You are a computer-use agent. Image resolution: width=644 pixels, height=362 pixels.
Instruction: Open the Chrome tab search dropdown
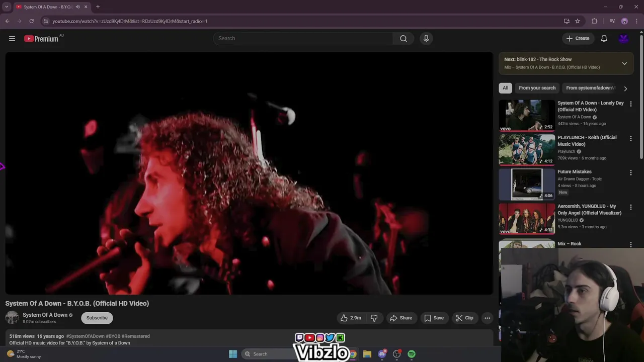click(x=7, y=7)
